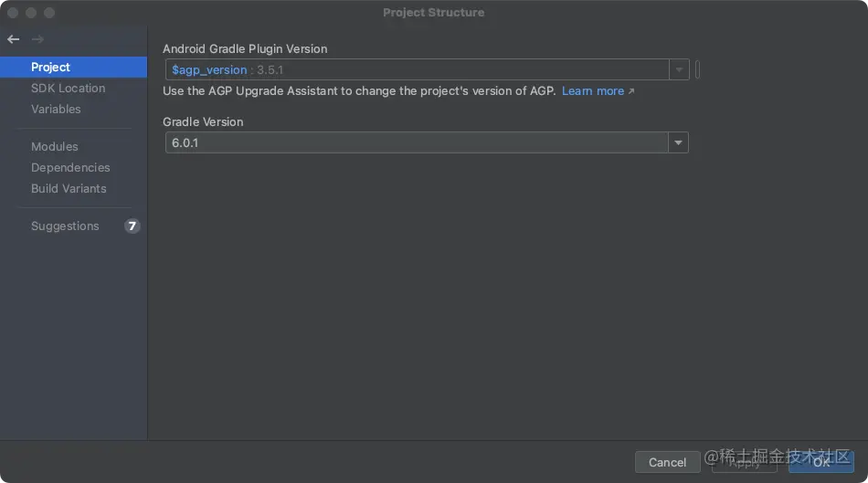Expand the Android Gradle Plugin Version dropdown arrow
The width and height of the screenshot is (868, 483).
coord(679,70)
